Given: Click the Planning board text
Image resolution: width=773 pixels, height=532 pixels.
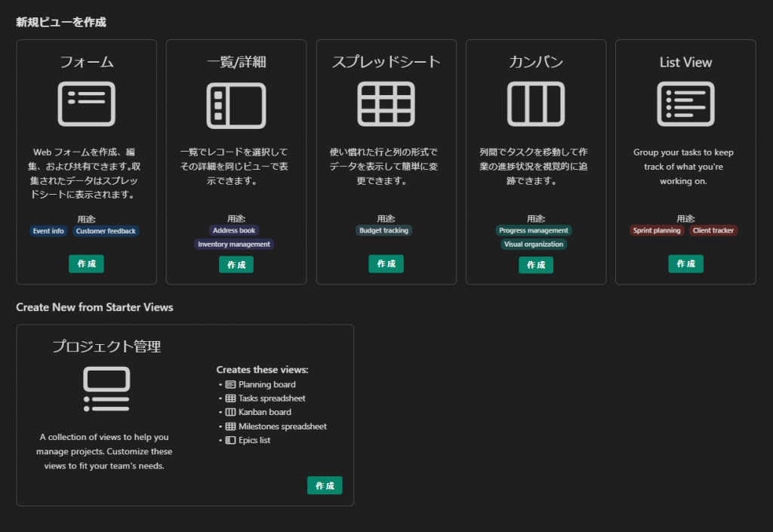Looking at the screenshot, I should (x=267, y=385).
